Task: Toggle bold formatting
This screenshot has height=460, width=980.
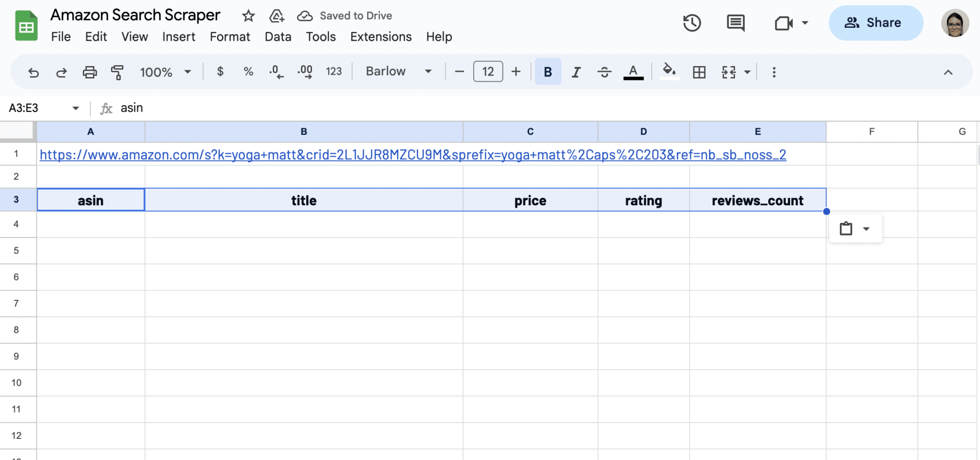Action: click(547, 72)
